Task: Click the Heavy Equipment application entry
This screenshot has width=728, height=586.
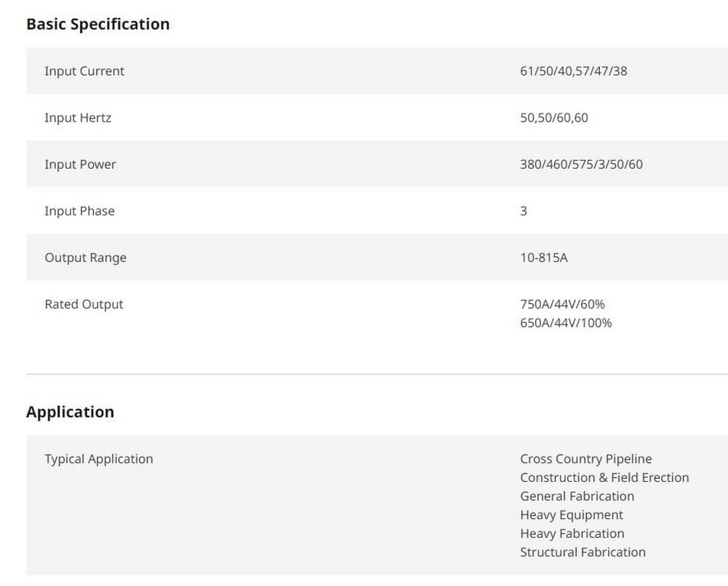Action: pos(571,515)
